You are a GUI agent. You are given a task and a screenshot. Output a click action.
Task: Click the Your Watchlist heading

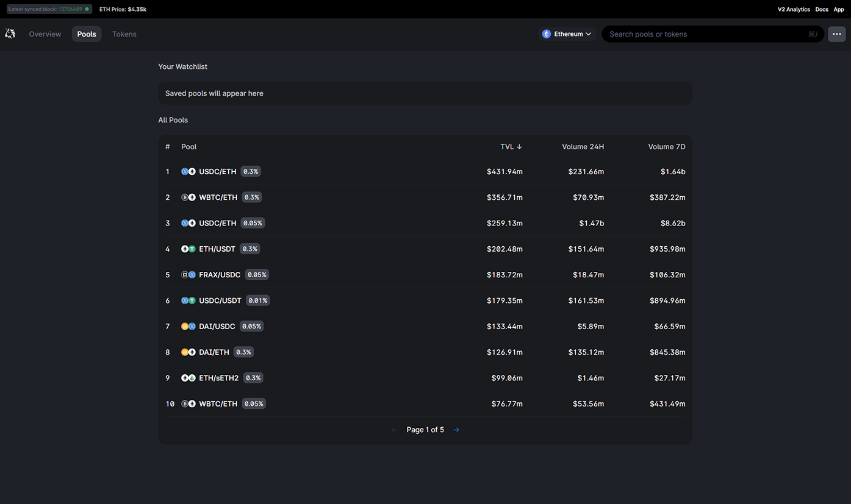(x=183, y=66)
